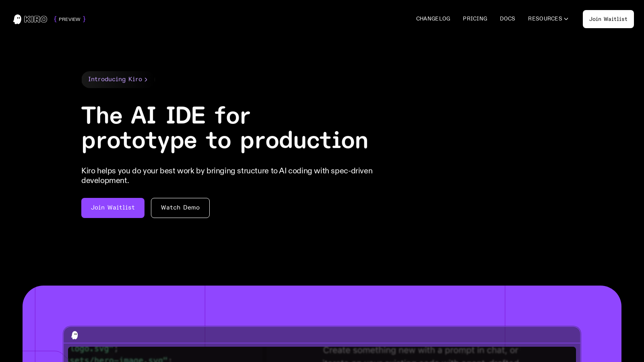
Task: Click the KIRO wordmark in the header
Action: click(x=35, y=19)
